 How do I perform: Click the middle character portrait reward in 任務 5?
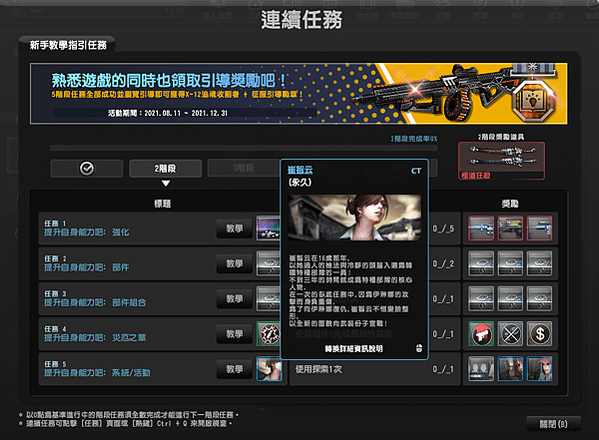click(x=510, y=369)
